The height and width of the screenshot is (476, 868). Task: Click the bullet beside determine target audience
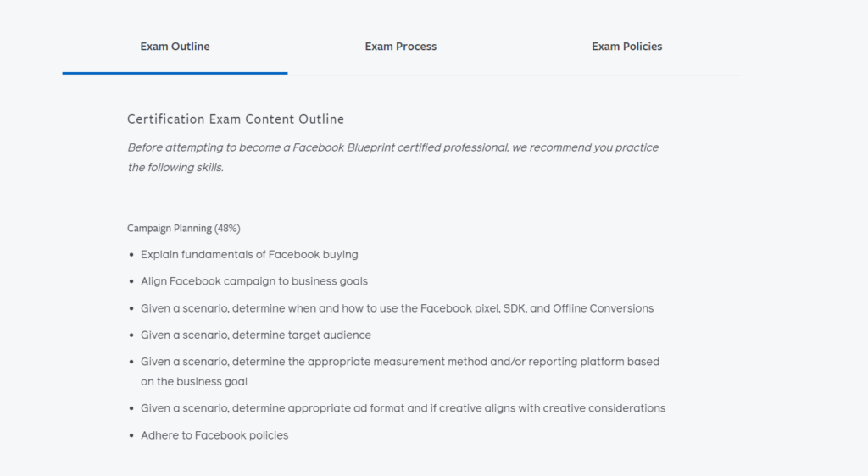click(131, 336)
